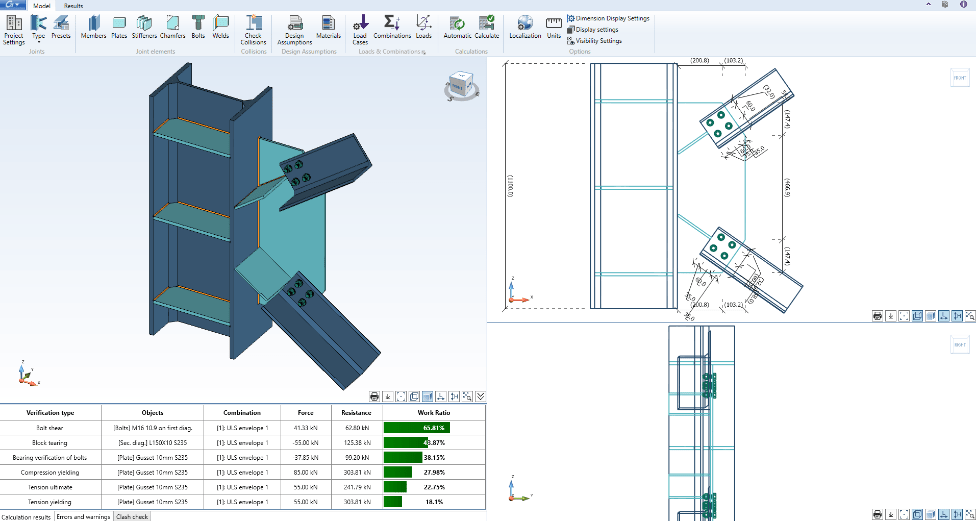This screenshot has width=976, height=521.
Task: Open Project Settings in the ribbon
Action: (14, 30)
